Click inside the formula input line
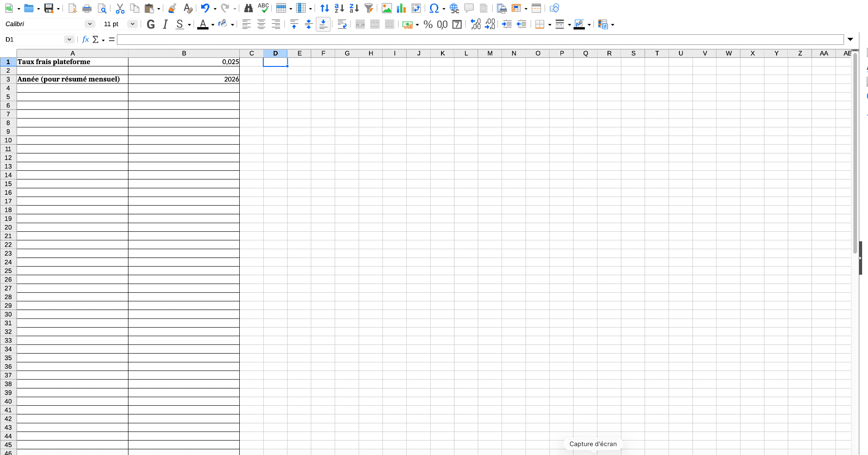 pyautogui.click(x=479, y=40)
